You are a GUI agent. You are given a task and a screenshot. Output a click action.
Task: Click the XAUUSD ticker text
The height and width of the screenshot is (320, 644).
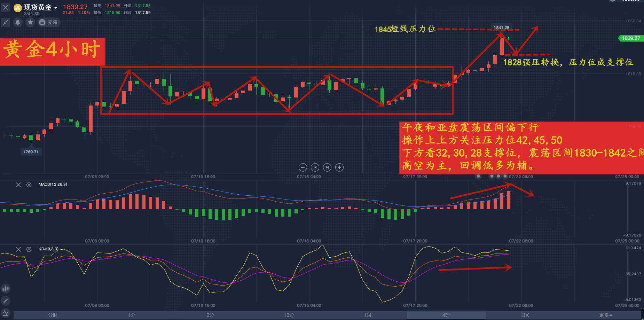(x=32, y=14)
